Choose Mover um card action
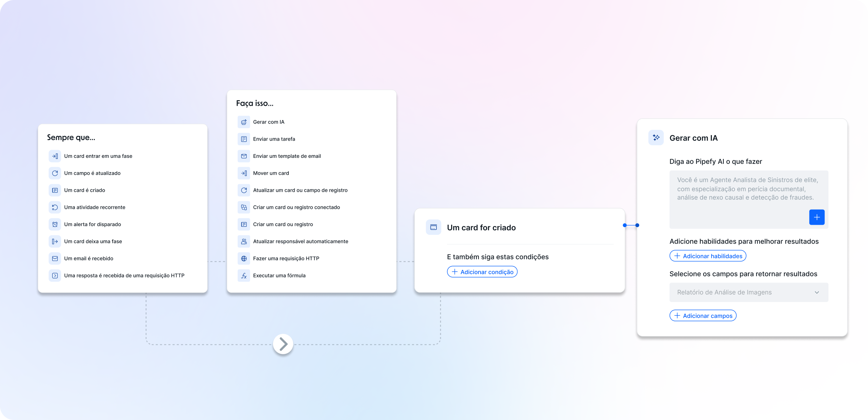Image resolution: width=868 pixels, height=420 pixels. click(x=271, y=173)
